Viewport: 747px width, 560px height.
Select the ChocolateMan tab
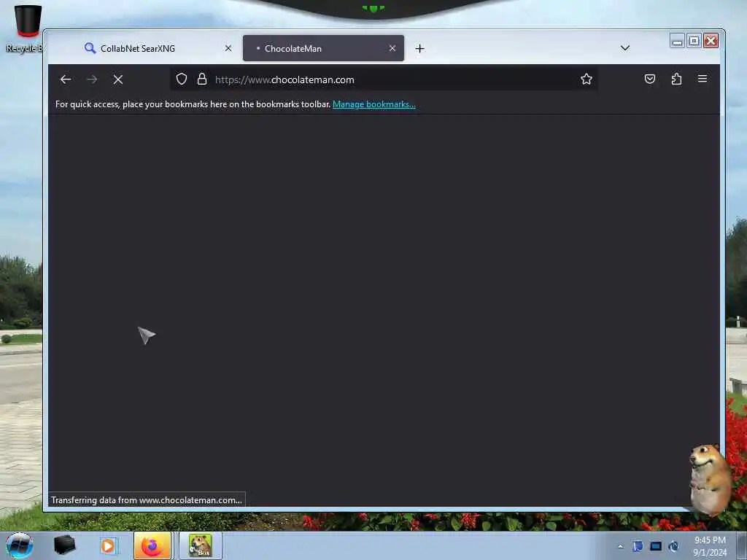pyautogui.click(x=323, y=48)
